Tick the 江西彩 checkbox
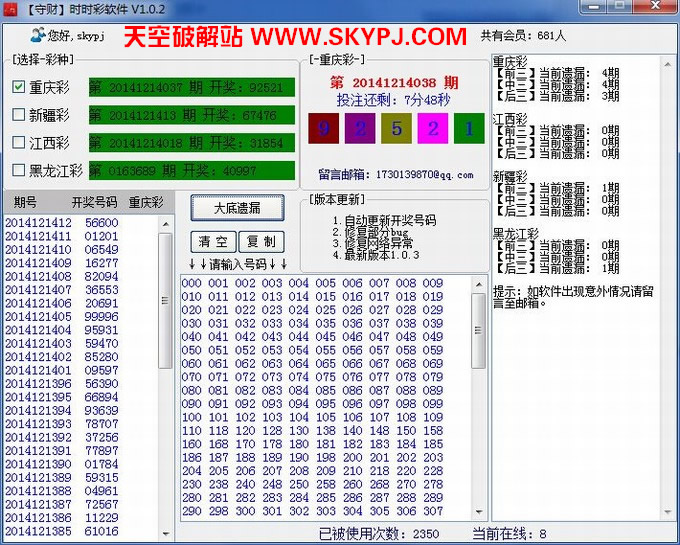680x545 pixels. tap(18, 143)
